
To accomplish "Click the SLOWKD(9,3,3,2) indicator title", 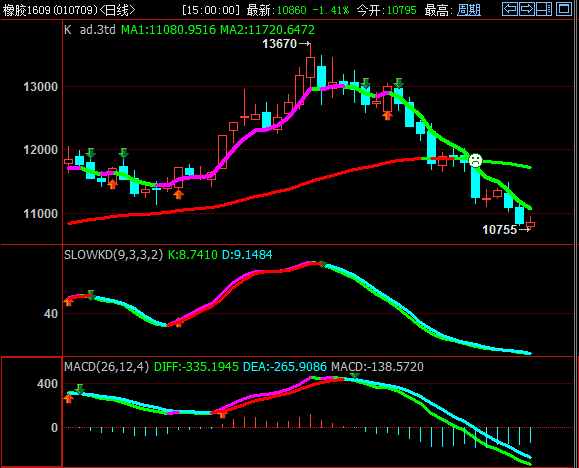I will pyautogui.click(x=113, y=255).
